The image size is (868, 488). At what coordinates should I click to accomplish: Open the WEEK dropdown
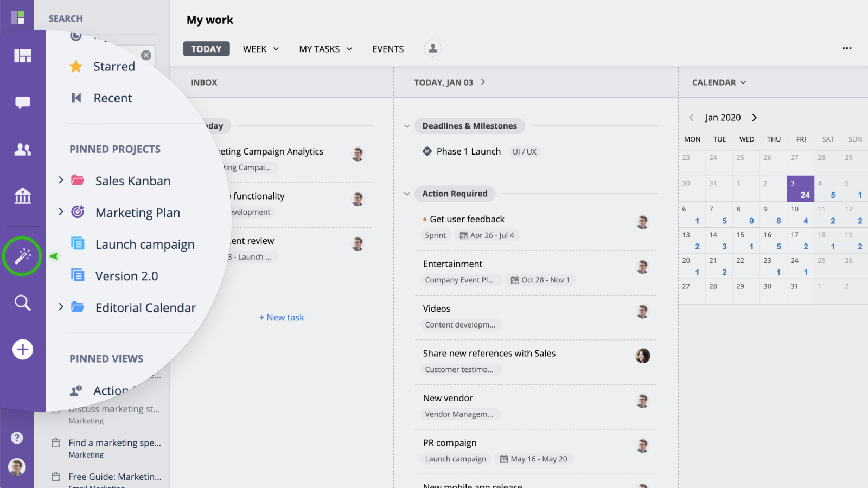[261, 49]
